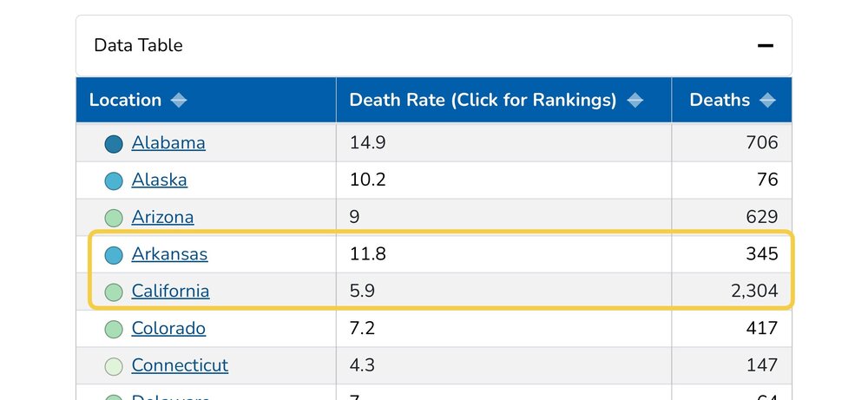This screenshot has width=868, height=400.
Task: Visit the Colorado link
Action: pos(168,329)
